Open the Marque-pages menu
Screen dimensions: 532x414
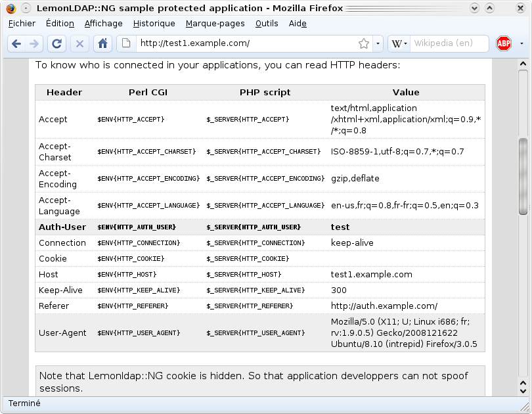215,24
